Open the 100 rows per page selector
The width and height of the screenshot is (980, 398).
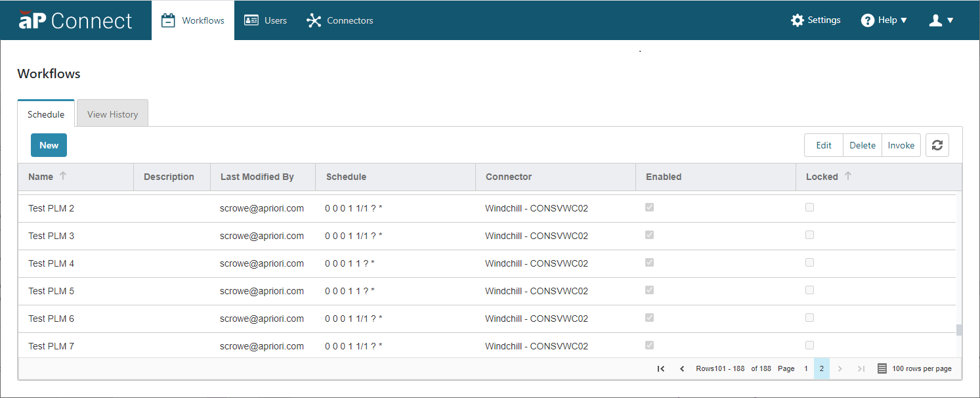(x=915, y=369)
